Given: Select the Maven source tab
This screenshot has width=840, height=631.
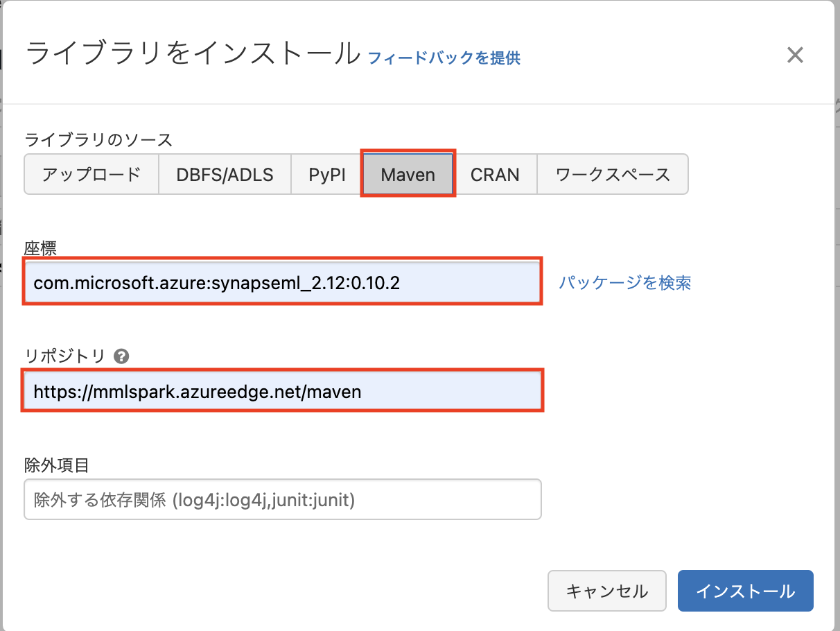Looking at the screenshot, I should [408, 174].
